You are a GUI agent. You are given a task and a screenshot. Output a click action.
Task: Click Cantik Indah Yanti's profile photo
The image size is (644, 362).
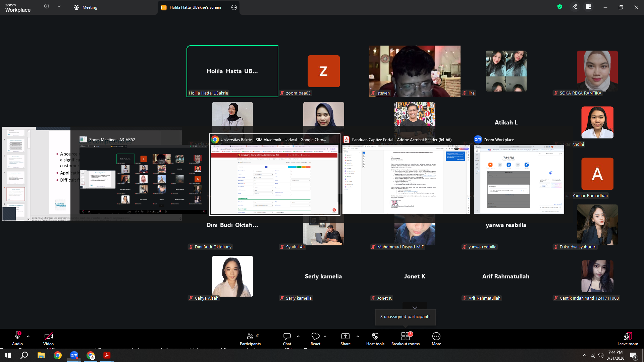tap(597, 276)
